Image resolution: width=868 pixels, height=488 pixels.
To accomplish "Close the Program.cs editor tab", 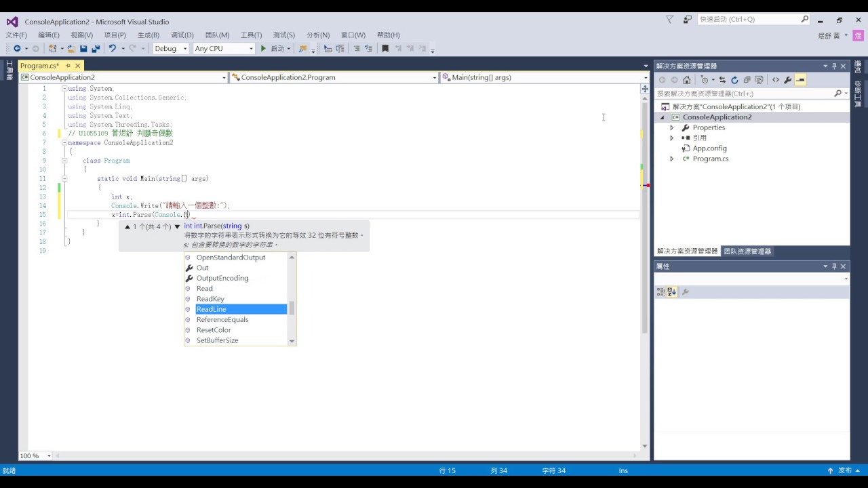I will 78,66.
